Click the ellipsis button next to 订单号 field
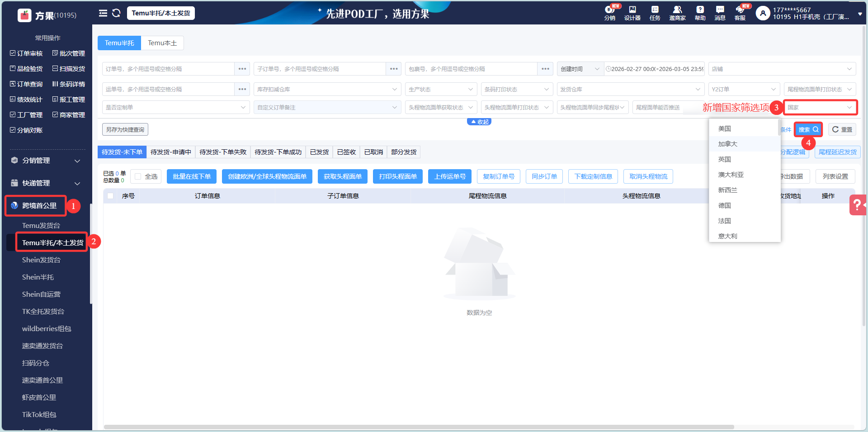868x432 pixels. pos(242,69)
